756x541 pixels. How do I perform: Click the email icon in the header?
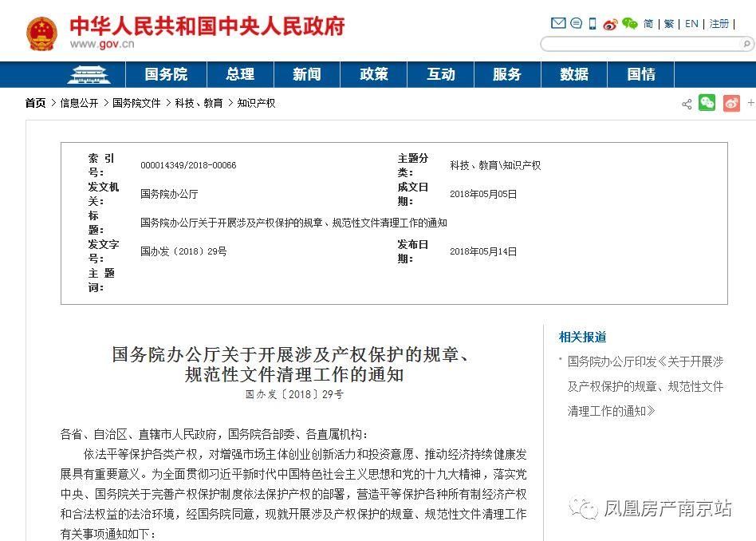(x=558, y=23)
